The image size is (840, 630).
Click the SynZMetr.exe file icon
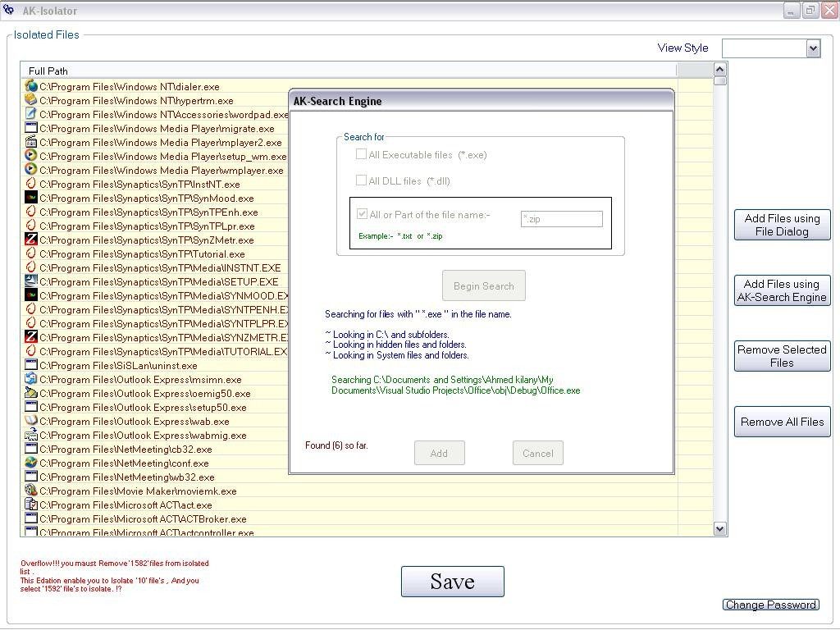coord(31,240)
